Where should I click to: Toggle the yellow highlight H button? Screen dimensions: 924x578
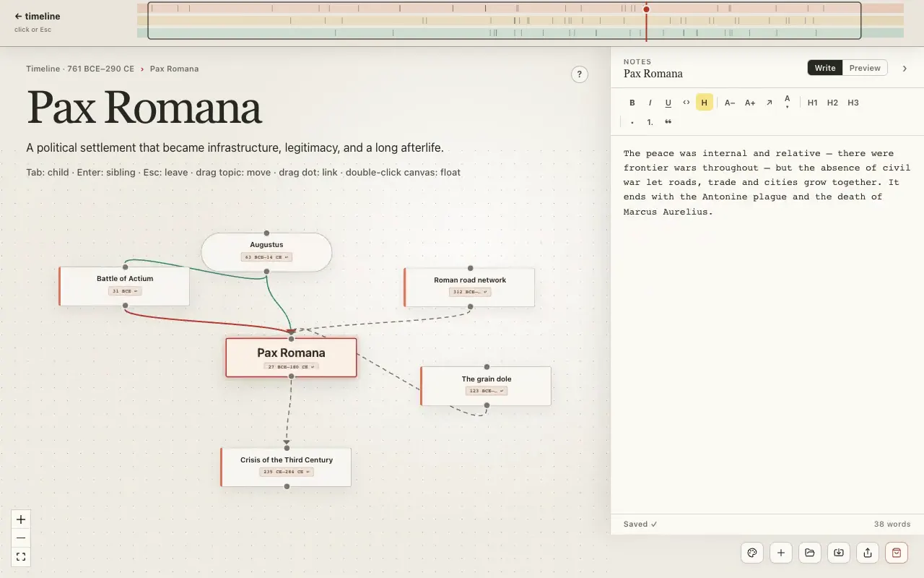[x=704, y=103]
